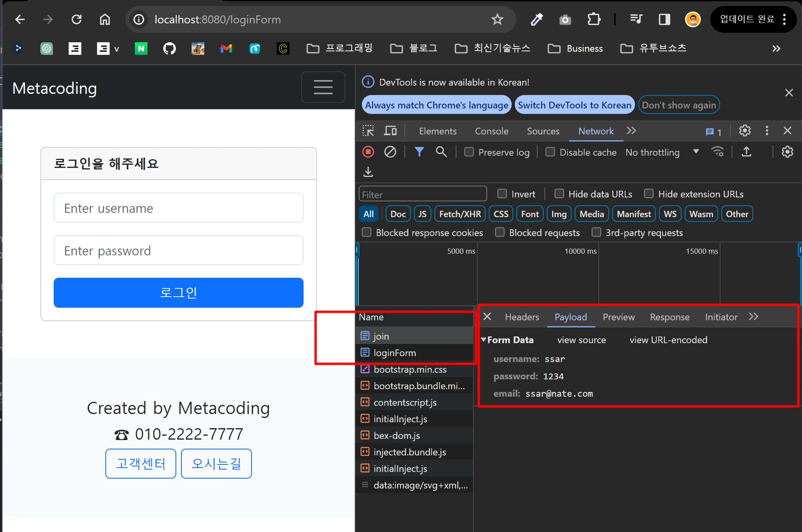This screenshot has height=532, width=802.
Task: Toggle the network filter funnel
Action: (x=419, y=152)
